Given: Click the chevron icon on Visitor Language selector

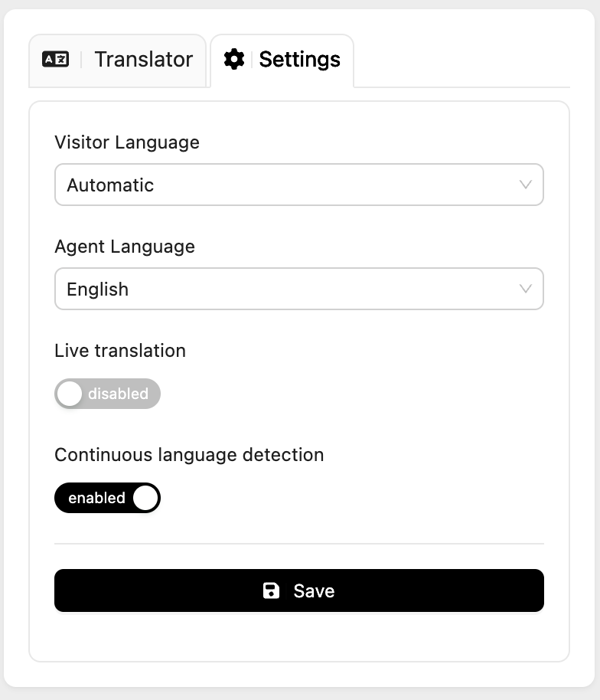Looking at the screenshot, I should point(524,185).
